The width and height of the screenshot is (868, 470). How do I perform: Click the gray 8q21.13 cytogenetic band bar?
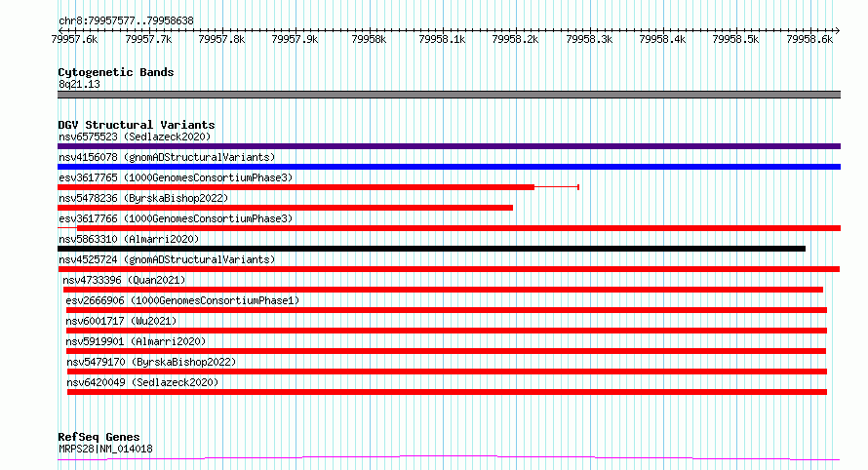tap(449, 95)
